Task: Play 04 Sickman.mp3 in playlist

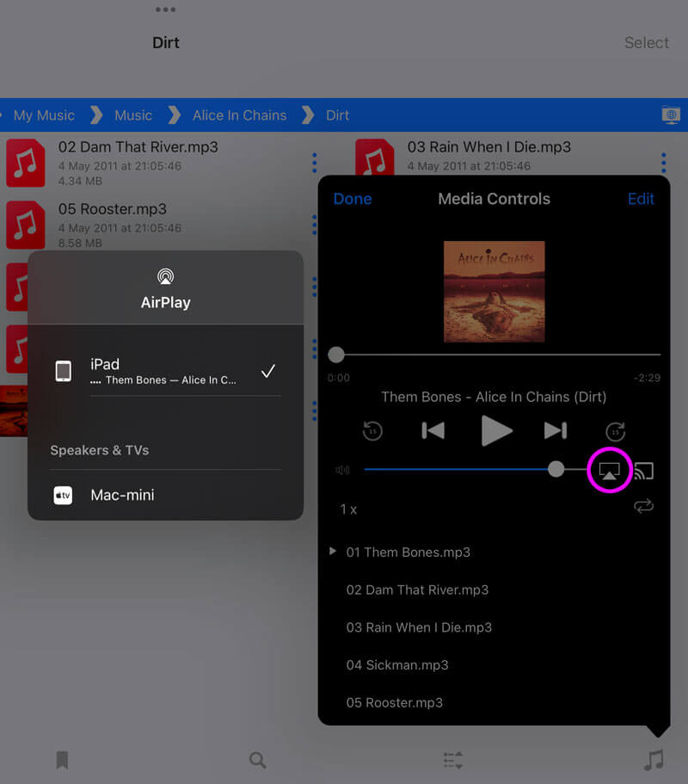Action: coord(397,665)
